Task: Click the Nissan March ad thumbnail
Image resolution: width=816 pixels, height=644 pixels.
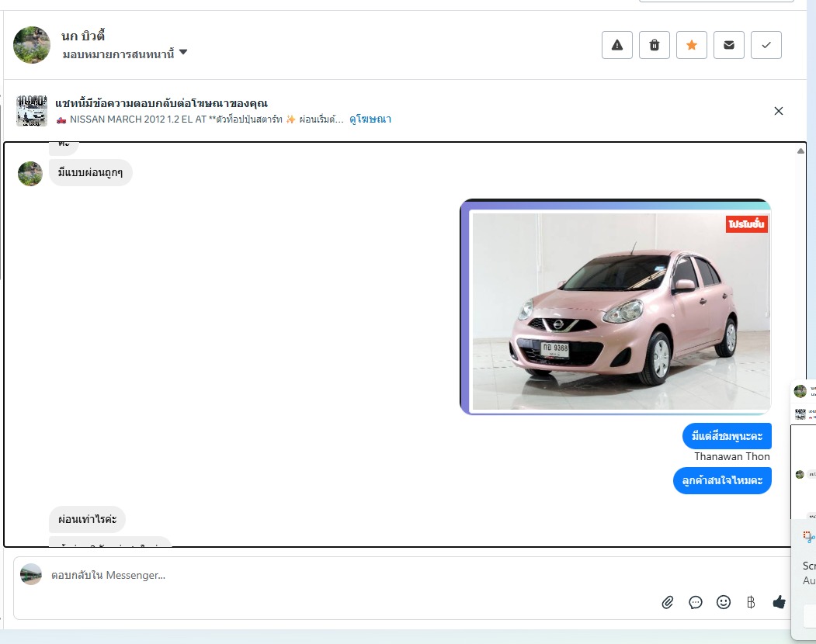Action: coord(32,111)
